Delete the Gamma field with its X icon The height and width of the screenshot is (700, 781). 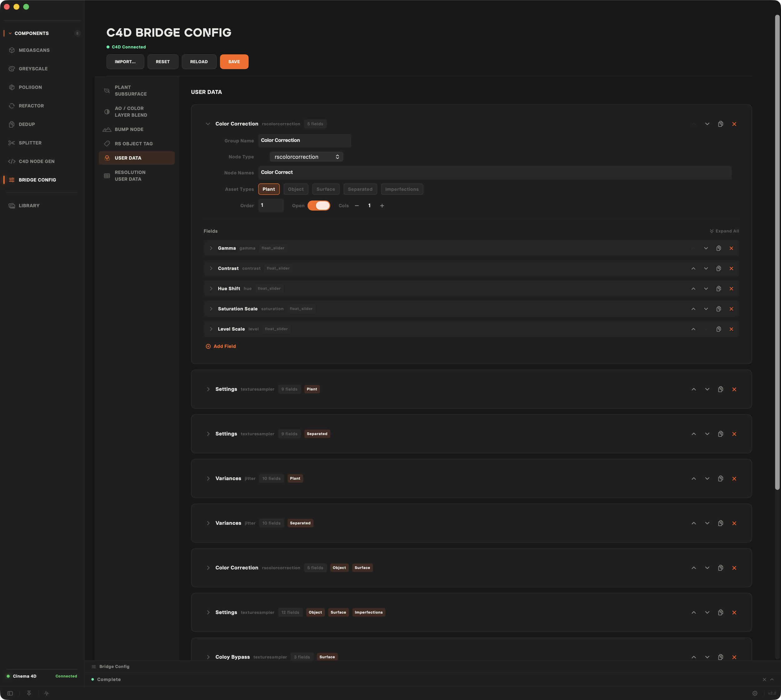pos(731,248)
